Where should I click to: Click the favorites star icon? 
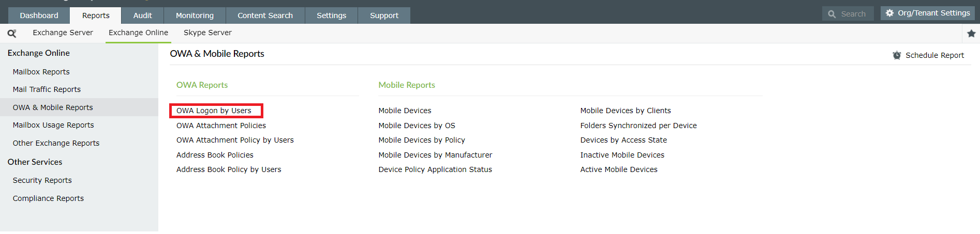tap(971, 34)
